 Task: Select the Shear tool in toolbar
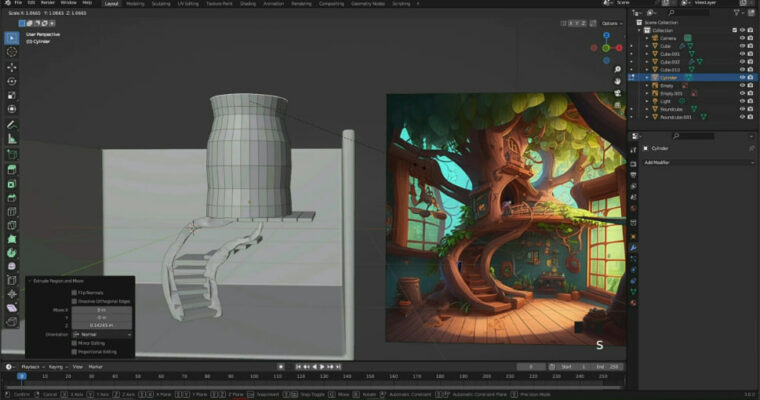click(12, 308)
